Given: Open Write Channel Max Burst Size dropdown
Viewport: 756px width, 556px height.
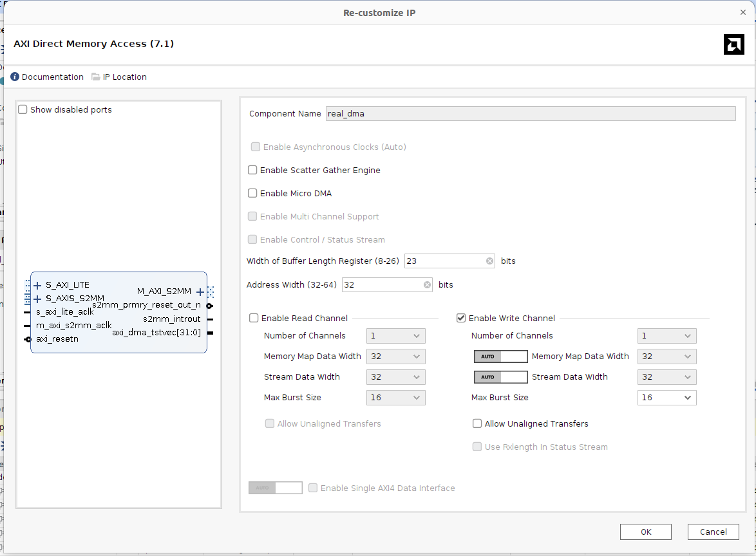Looking at the screenshot, I should 666,398.
